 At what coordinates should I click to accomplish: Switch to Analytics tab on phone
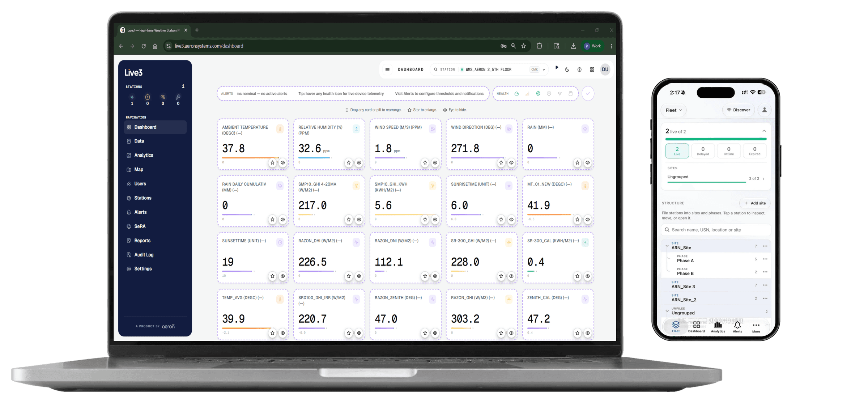point(718,327)
